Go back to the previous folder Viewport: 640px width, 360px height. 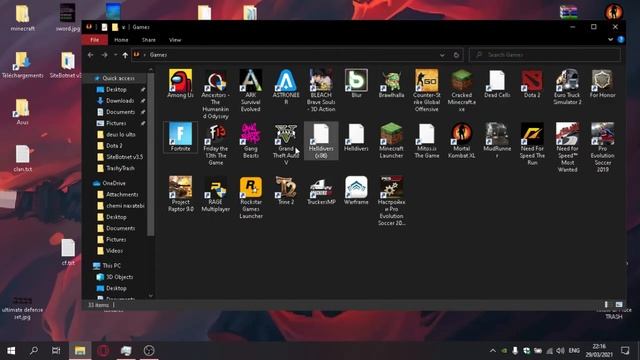(x=91, y=55)
